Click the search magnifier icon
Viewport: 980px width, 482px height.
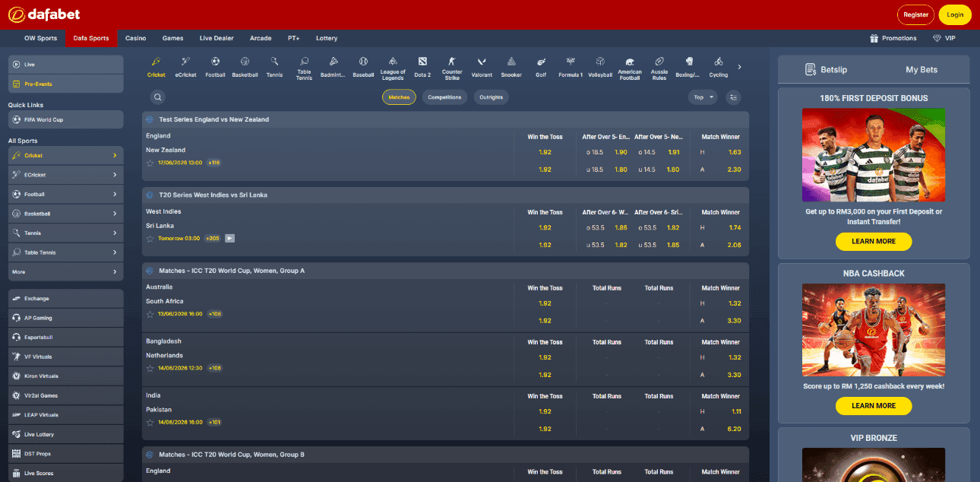pos(157,97)
